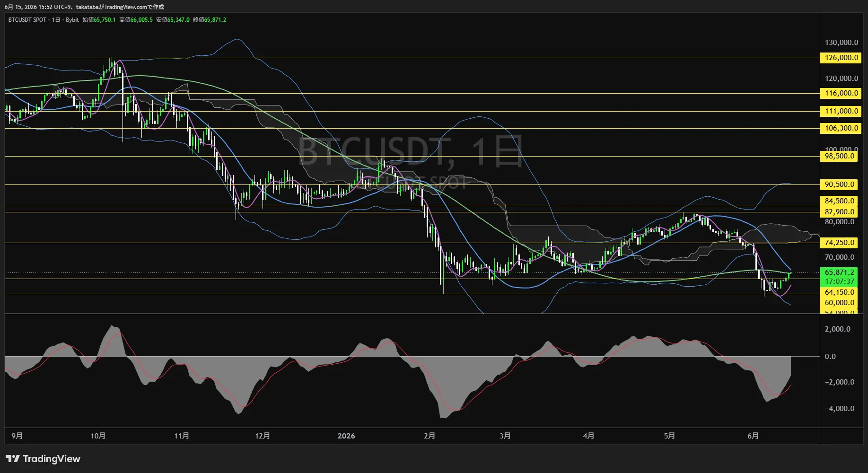Click the 2月 time axis label
This screenshot has width=868, height=473.
pos(430,436)
